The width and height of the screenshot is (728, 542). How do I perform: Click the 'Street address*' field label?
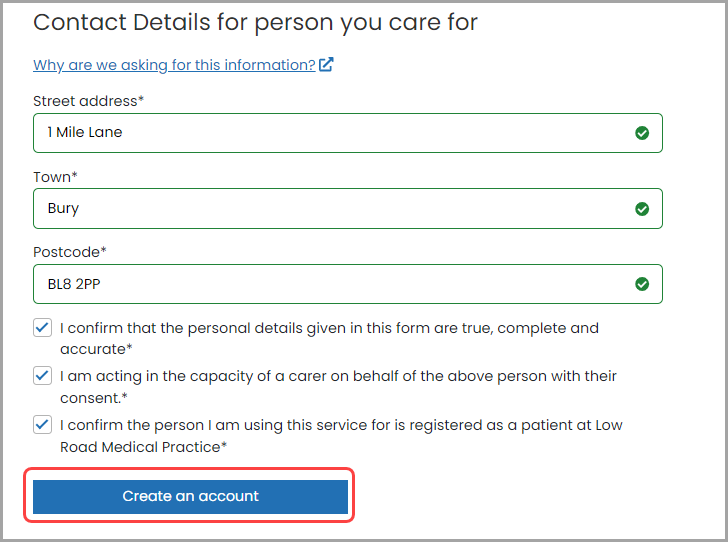point(89,101)
